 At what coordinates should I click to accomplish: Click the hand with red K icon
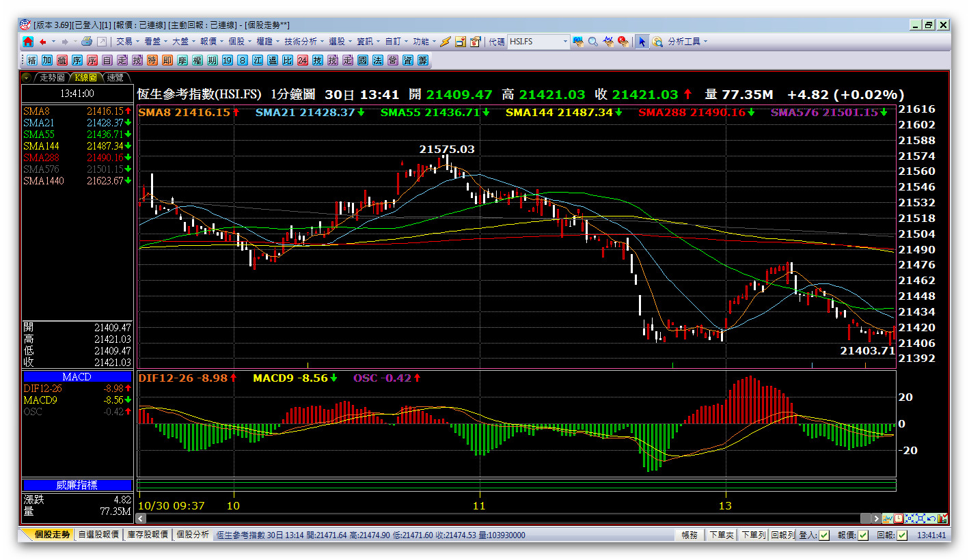tap(623, 42)
